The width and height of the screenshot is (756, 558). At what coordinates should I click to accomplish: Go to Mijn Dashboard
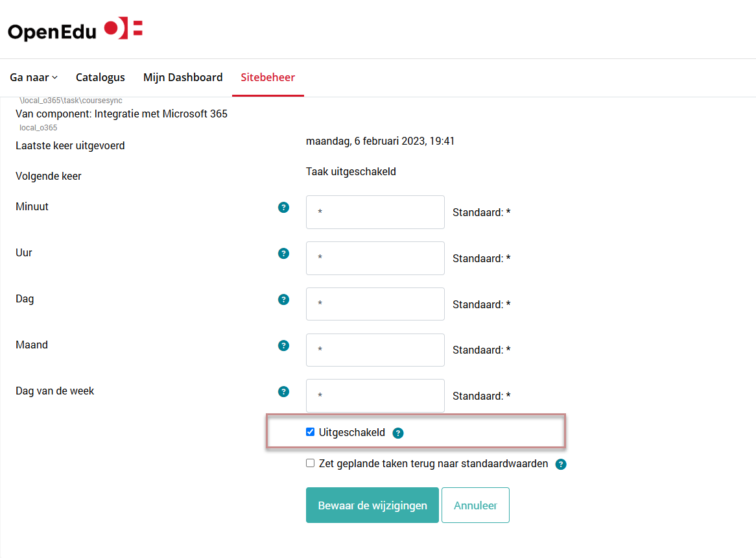coord(183,77)
